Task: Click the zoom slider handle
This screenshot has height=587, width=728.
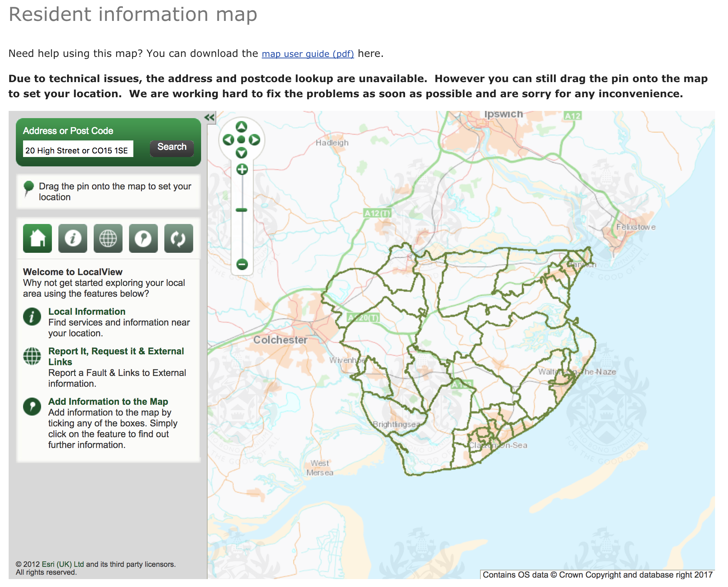Action: point(241,210)
